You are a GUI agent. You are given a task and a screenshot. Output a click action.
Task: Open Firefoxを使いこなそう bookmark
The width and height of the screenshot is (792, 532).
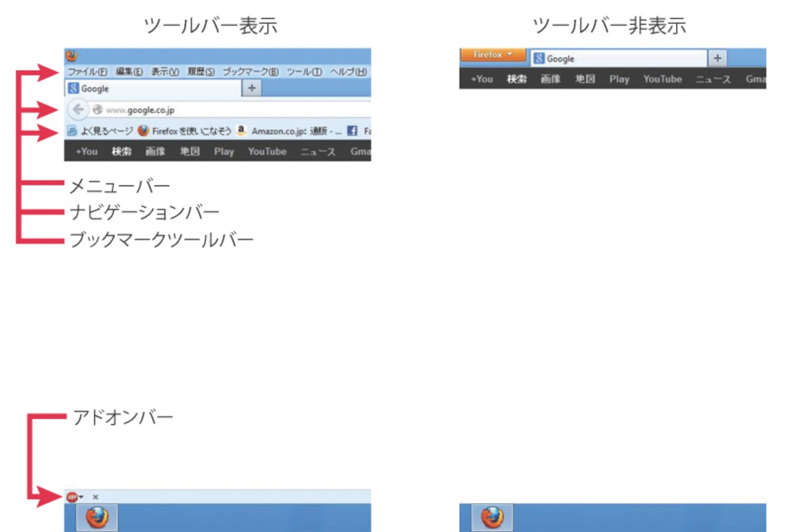184,131
